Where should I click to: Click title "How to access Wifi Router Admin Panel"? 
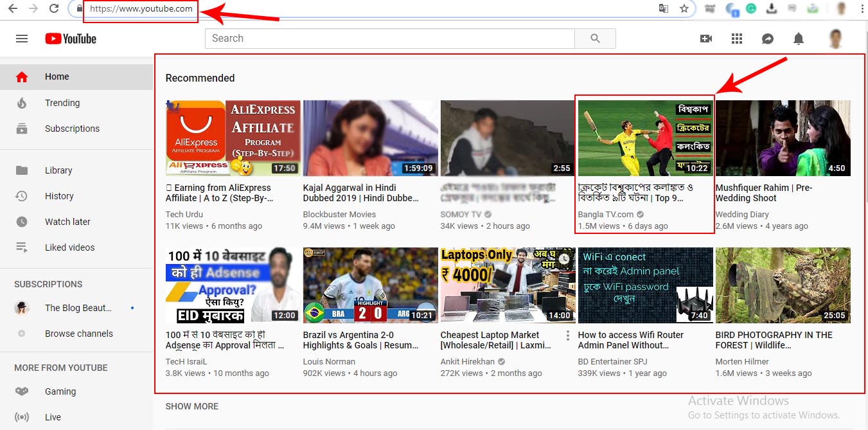[x=631, y=340]
